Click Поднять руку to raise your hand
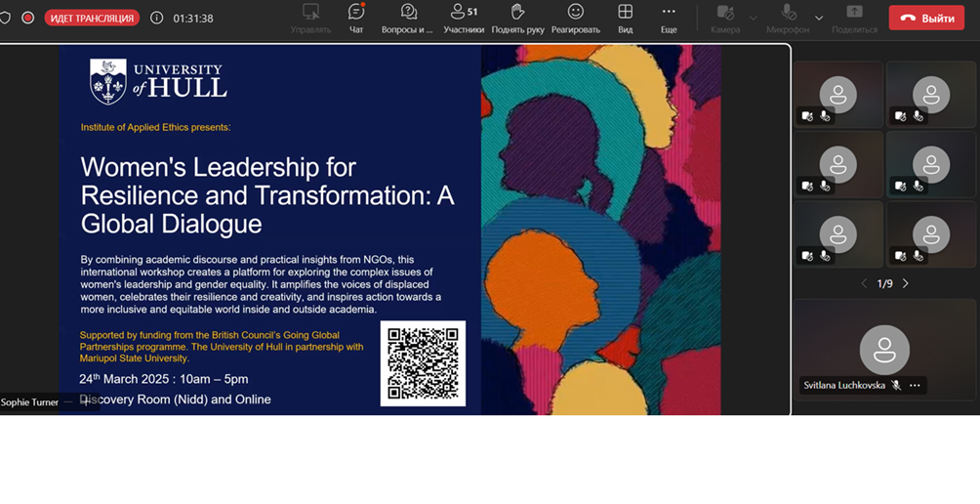 click(x=517, y=19)
